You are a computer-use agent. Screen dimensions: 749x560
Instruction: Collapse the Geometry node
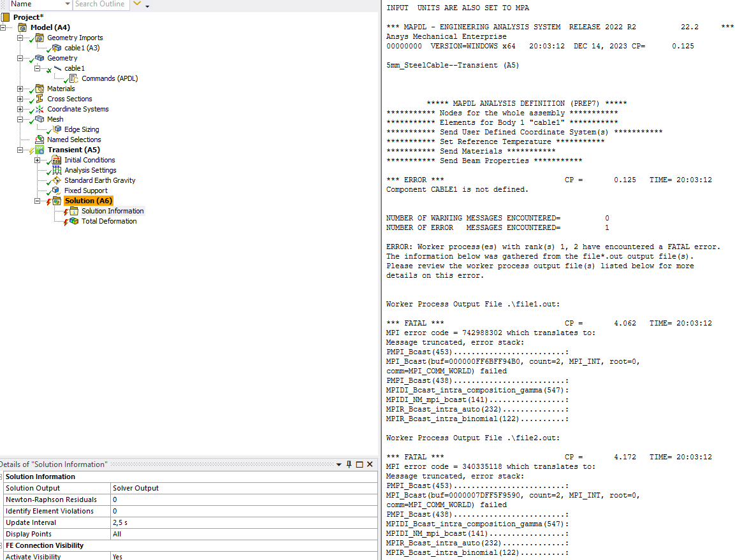[20, 58]
